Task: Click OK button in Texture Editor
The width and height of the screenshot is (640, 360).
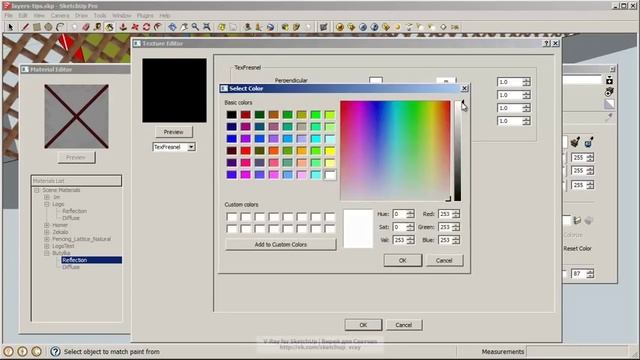Action: tap(363, 325)
